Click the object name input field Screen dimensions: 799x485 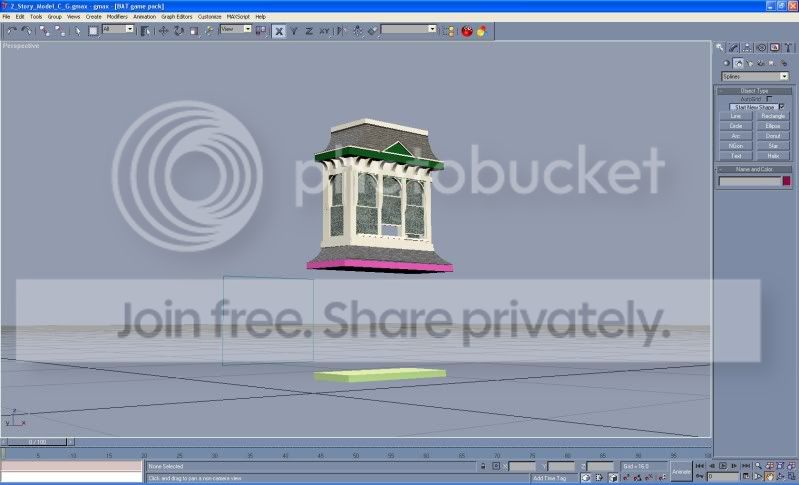pos(750,181)
